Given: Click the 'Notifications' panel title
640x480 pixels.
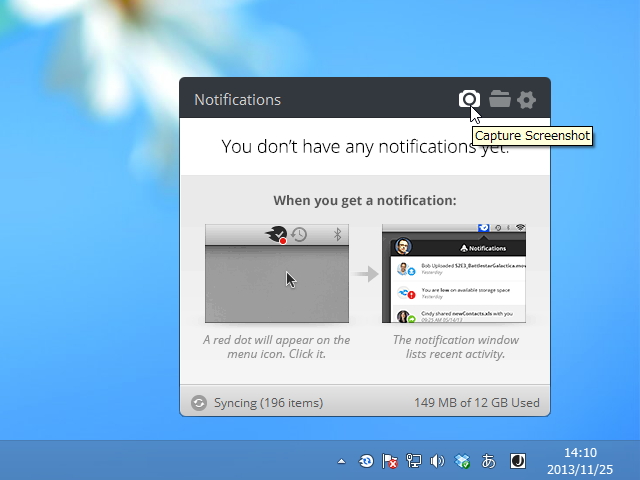Looking at the screenshot, I should (x=238, y=100).
